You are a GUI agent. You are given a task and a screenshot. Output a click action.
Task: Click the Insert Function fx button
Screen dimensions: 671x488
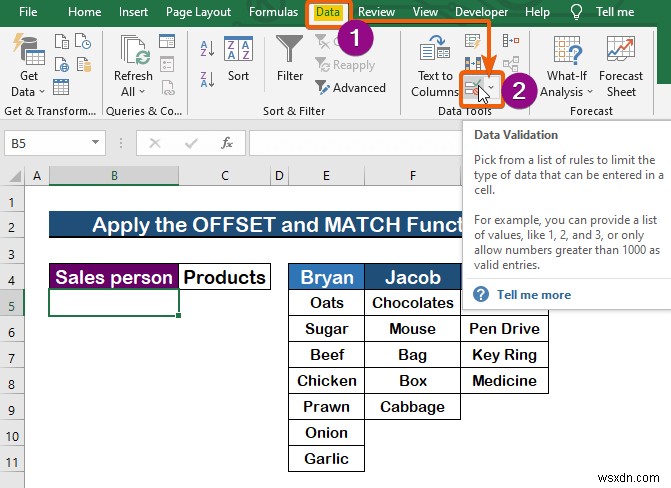coord(226,143)
